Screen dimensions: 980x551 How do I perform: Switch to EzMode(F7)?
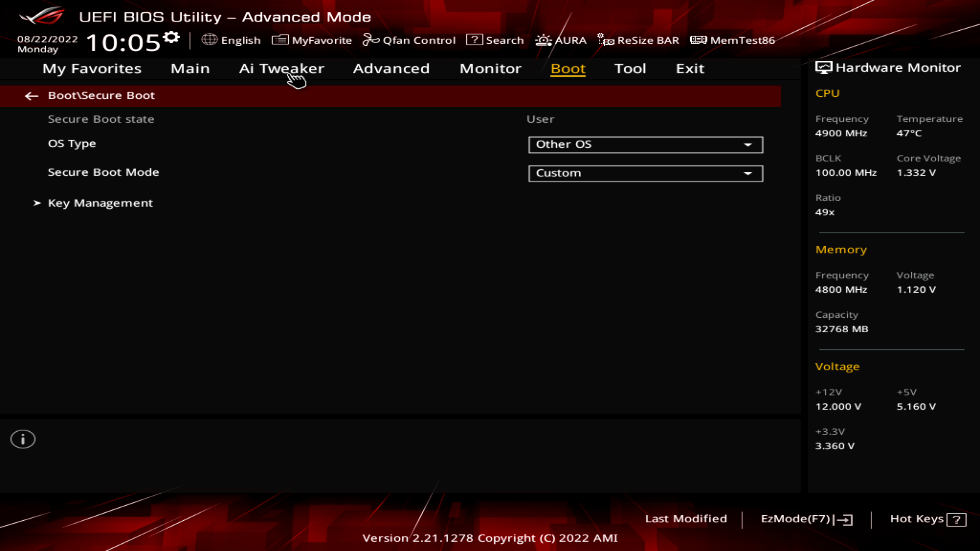[806, 519]
